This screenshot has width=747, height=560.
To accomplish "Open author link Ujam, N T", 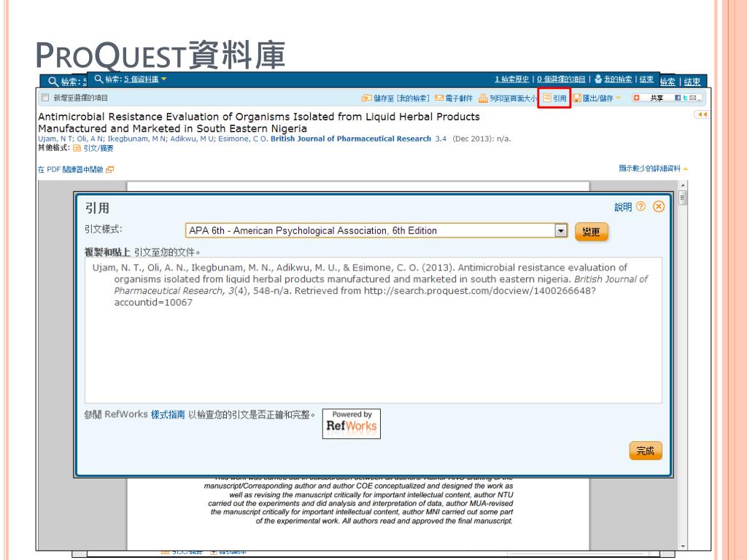I will click(55, 139).
